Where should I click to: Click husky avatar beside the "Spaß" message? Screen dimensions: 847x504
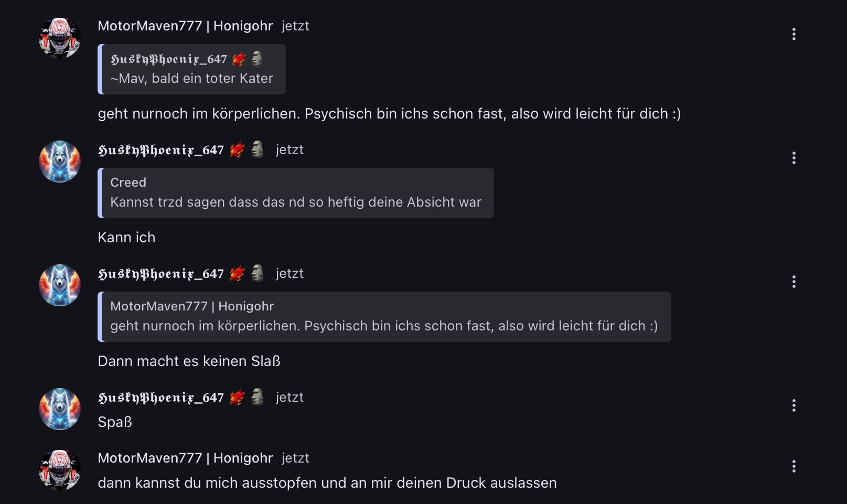click(x=60, y=409)
